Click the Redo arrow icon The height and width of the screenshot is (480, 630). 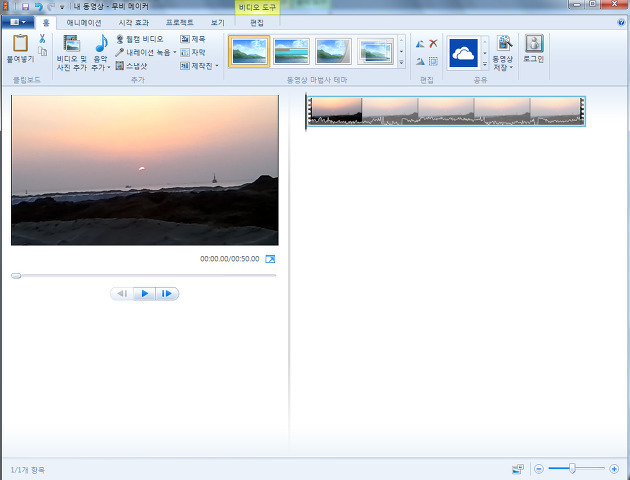pyautogui.click(x=51, y=6)
